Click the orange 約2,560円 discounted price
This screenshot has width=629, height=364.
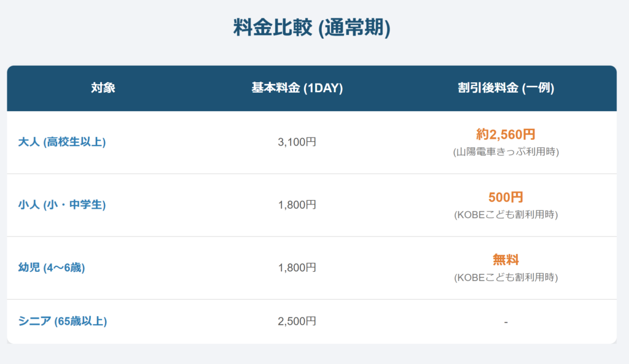coord(506,134)
